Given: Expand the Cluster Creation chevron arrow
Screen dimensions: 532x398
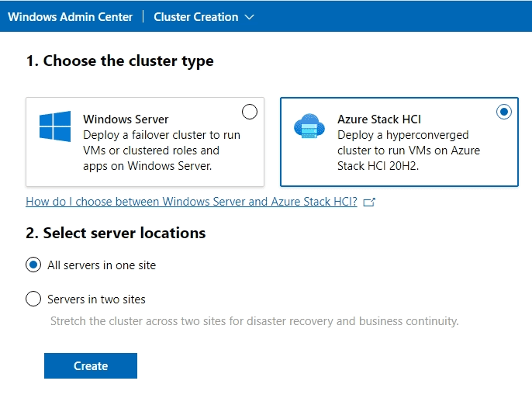Looking at the screenshot, I should (249, 17).
